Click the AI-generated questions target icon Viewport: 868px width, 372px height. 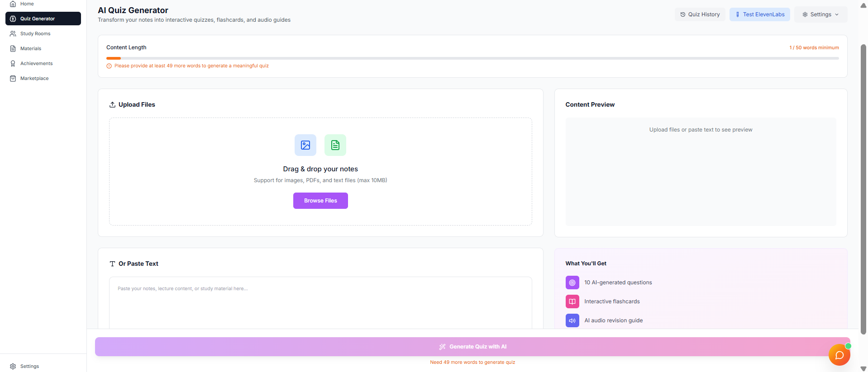click(572, 283)
